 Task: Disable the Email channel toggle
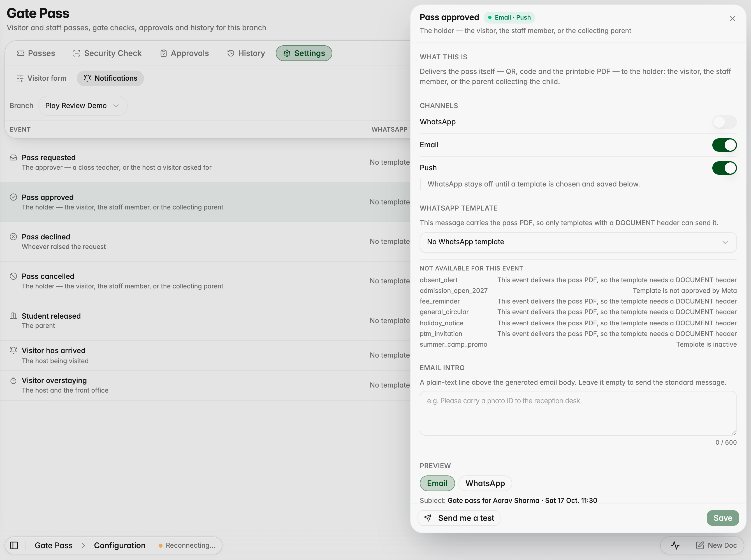point(724,145)
